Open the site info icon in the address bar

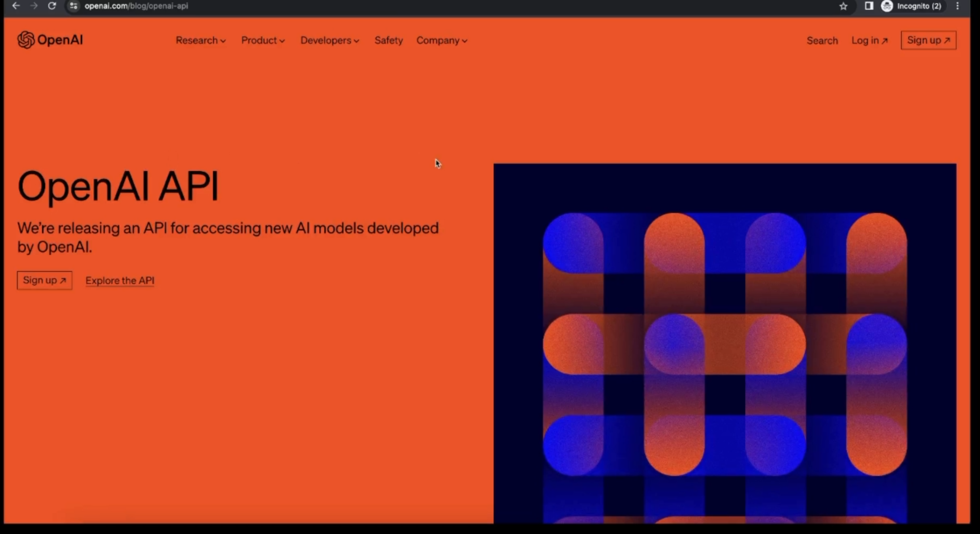click(73, 6)
